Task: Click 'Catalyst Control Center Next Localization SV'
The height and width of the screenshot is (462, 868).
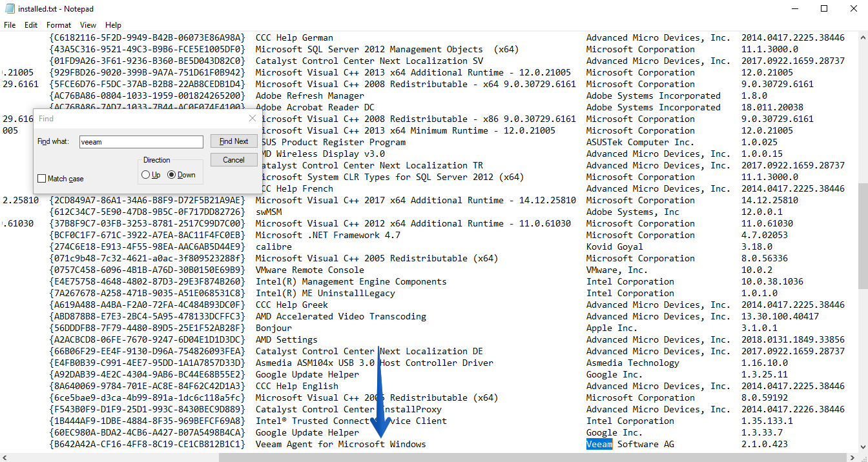Action: [x=369, y=61]
